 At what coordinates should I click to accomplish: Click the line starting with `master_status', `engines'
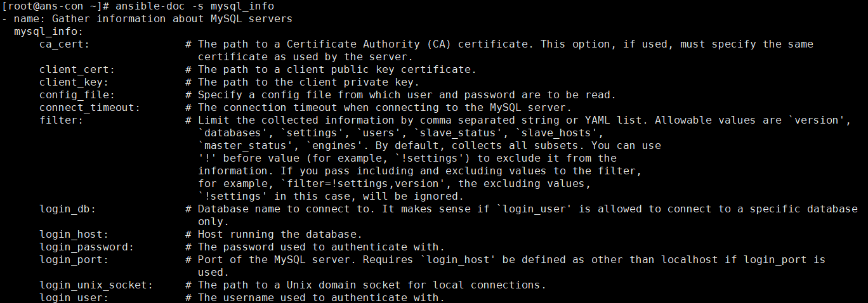[x=429, y=146]
